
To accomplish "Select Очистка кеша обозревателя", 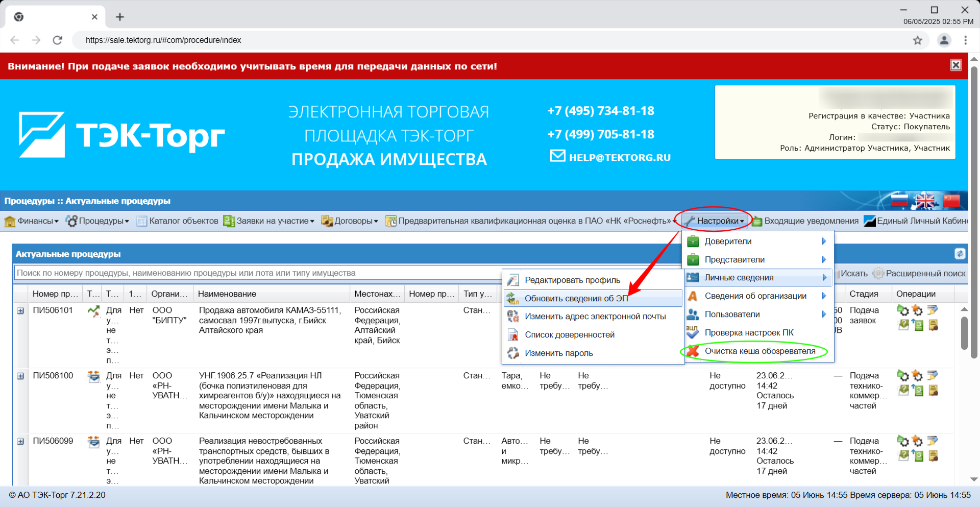I will [758, 351].
